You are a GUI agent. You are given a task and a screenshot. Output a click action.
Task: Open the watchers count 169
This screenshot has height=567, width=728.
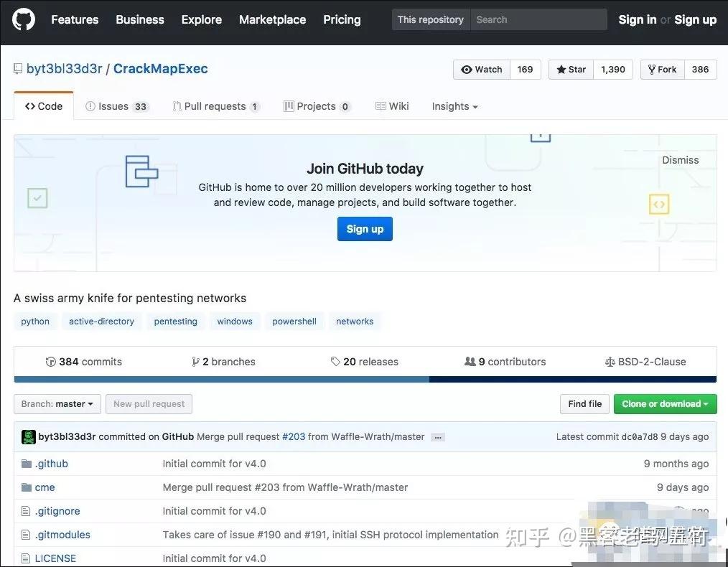[x=525, y=70]
